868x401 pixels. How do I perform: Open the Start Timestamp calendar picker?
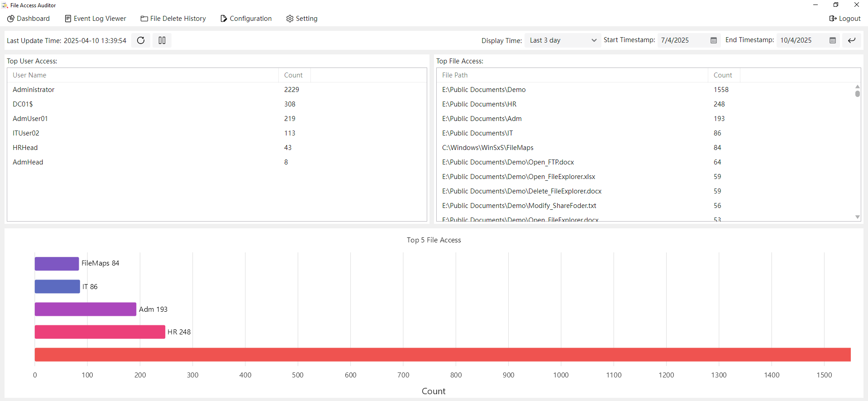(x=714, y=40)
